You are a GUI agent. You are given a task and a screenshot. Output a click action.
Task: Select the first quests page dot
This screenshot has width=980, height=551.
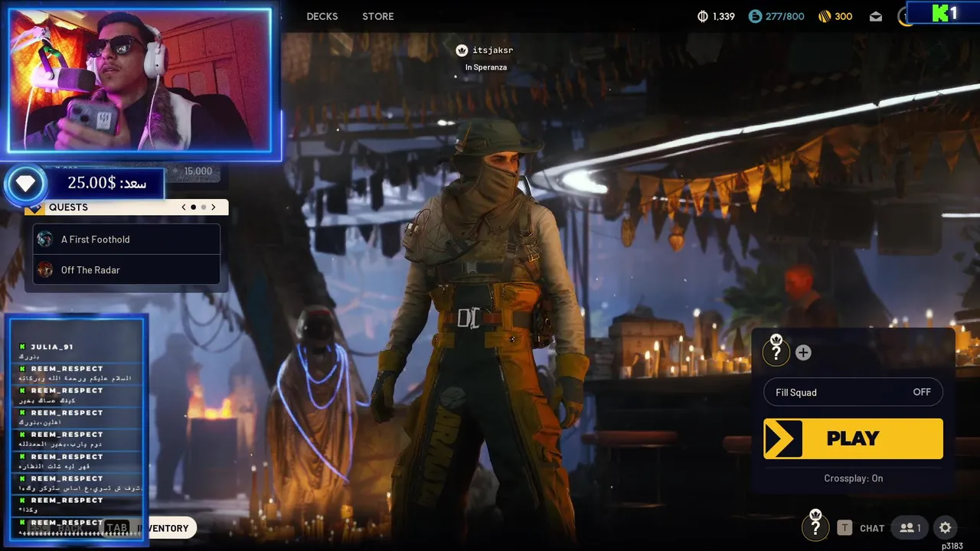[x=194, y=207]
